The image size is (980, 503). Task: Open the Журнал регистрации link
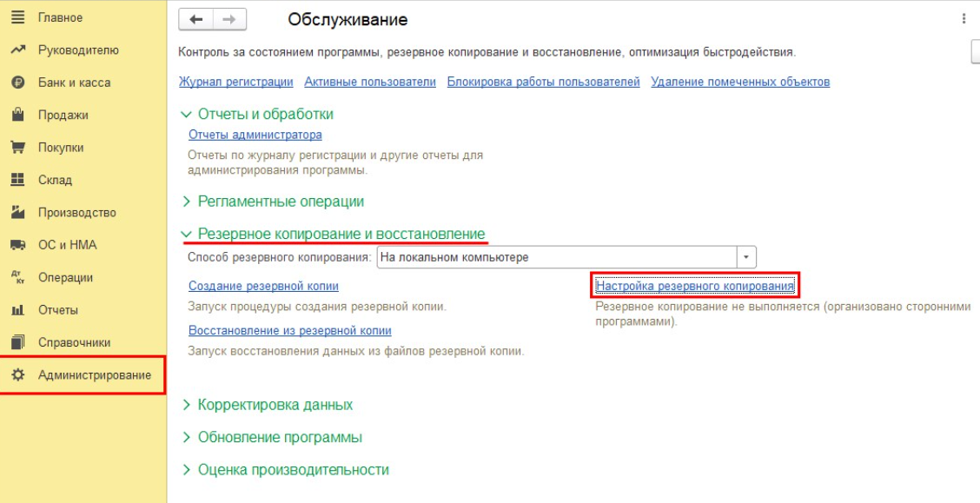[235, 82]
